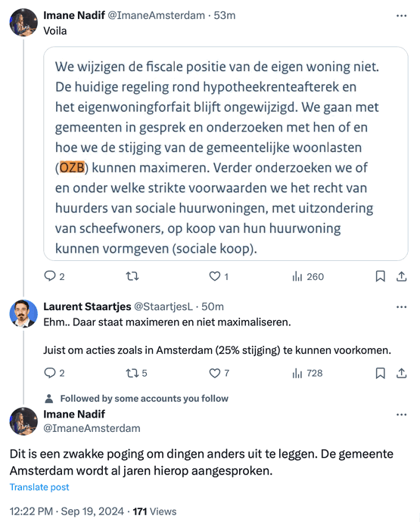This screenshot has height=522, width=420.
Task: Open the @ImaneAmsterdam handle in main post
Action: 92,428
